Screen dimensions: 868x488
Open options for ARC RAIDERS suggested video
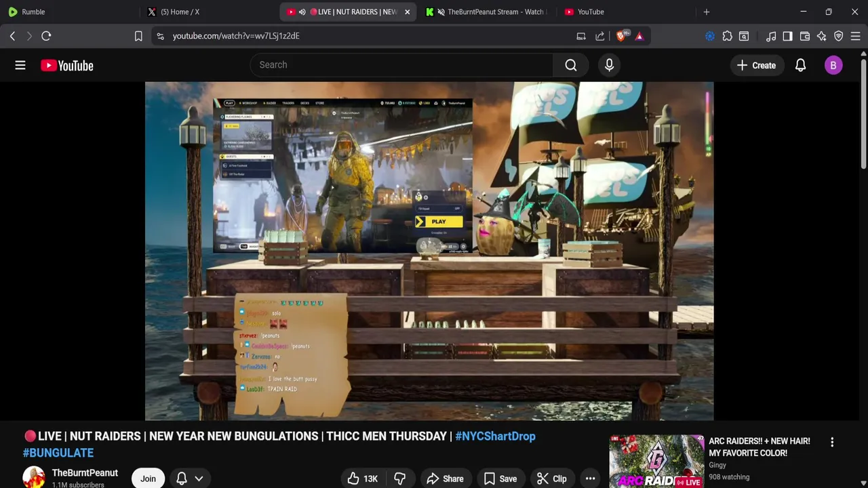pyautogui.click(x=832, y=442)
